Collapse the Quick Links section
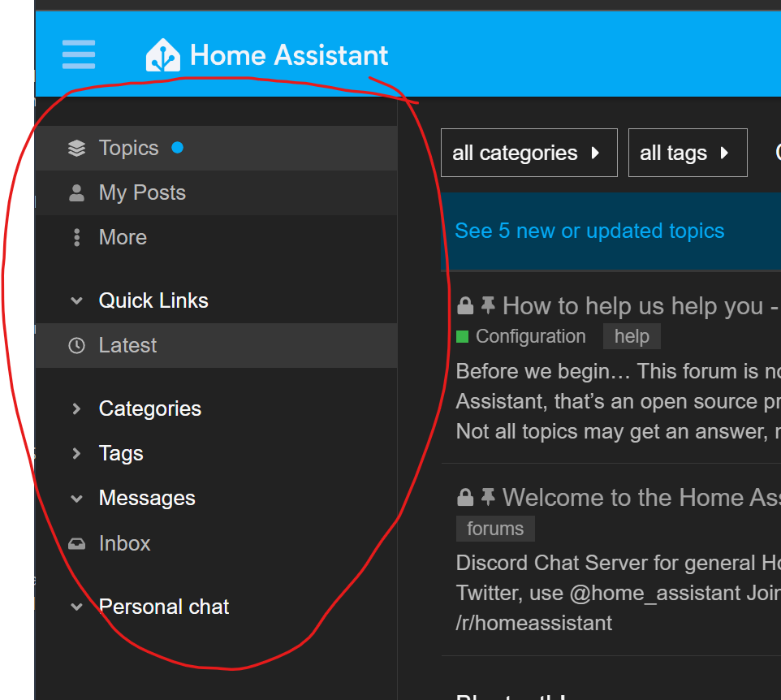This screenshot has width=781, height=700. tap(76, 301)
